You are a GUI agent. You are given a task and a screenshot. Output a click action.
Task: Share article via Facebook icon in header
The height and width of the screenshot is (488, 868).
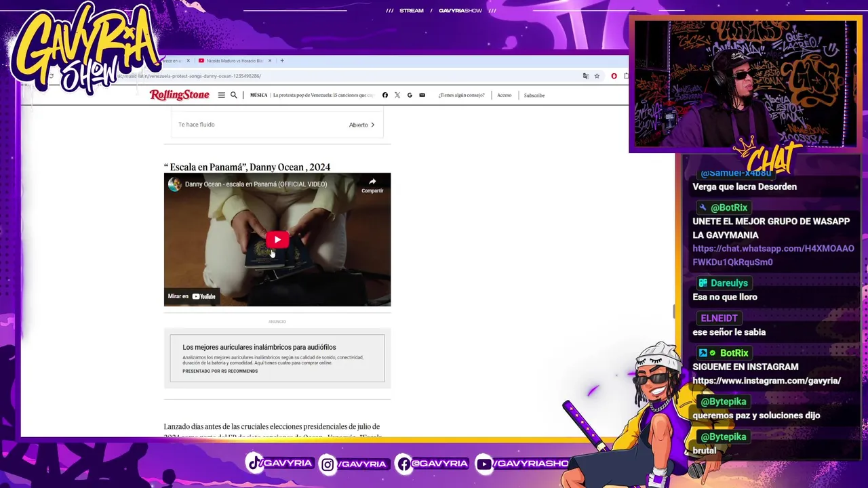[x=385, y=95]
